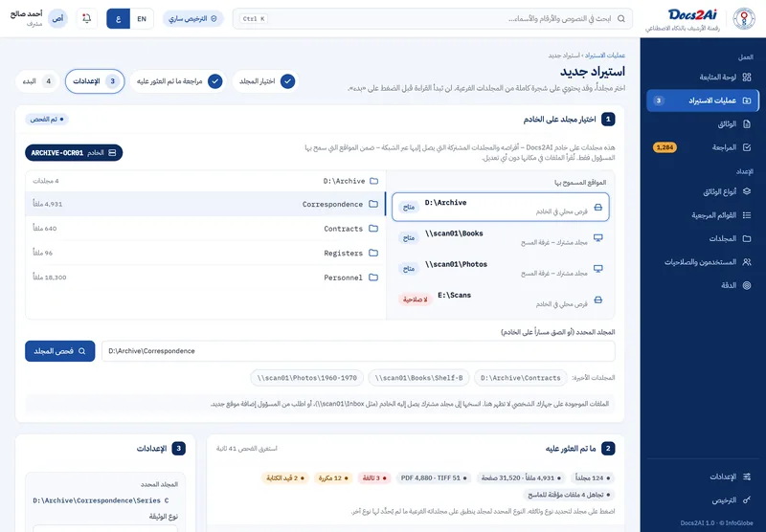The height and width of the screenshot is (532, 766).
Task: Click the تم الفحص status badge
Action: click(x=47, y=119)
